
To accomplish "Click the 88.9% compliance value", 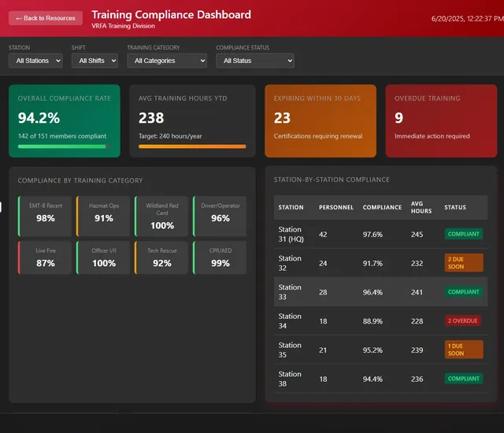I will pyautogui.click(x=372, y=321).
